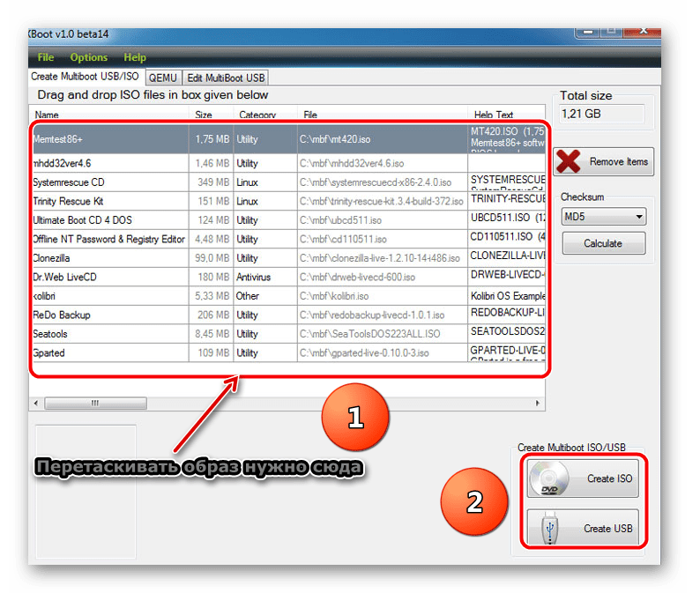Open the Help menu
The width and height of the screenshot is (700, 593).
click(x=135, y=57)
